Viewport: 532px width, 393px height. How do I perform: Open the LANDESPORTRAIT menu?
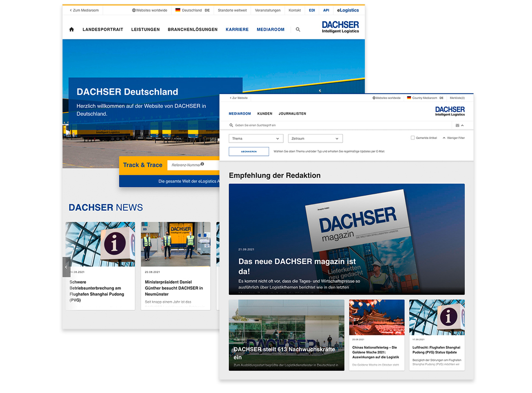(x=103, y=30)
